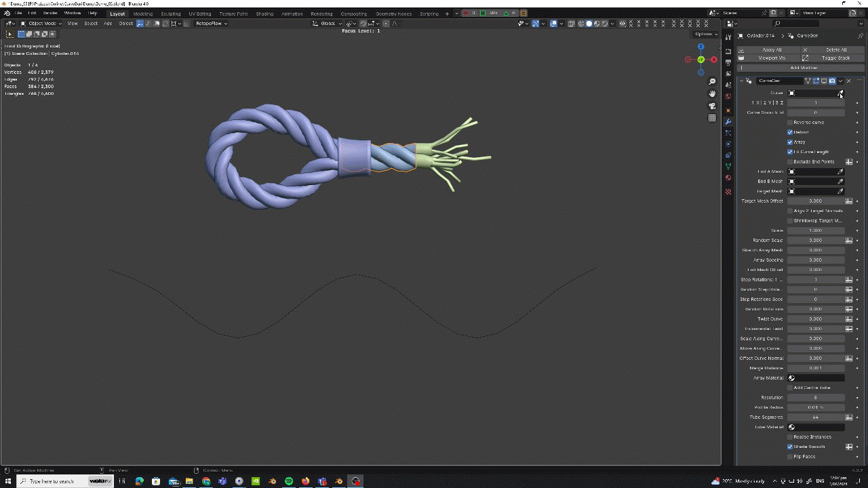The height and width of the screenshot is (488, 868).
Task: Open the Object Mode dropdown
Action: coord(41,24)
